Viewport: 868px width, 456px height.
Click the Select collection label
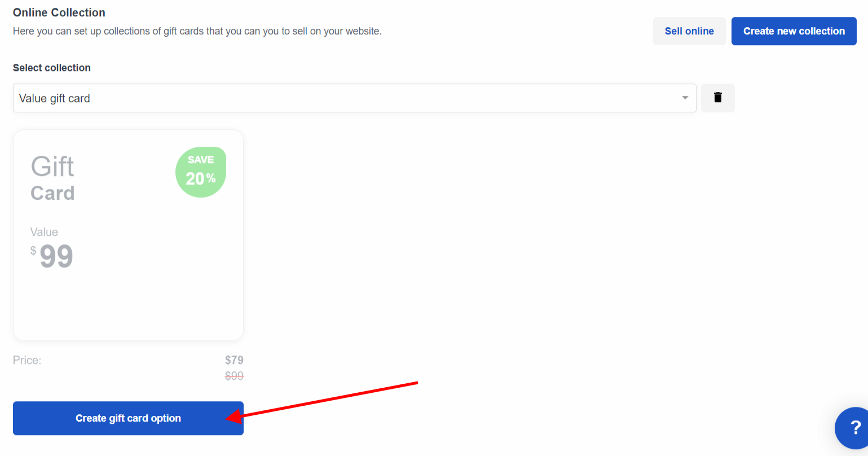coord(52,68)
